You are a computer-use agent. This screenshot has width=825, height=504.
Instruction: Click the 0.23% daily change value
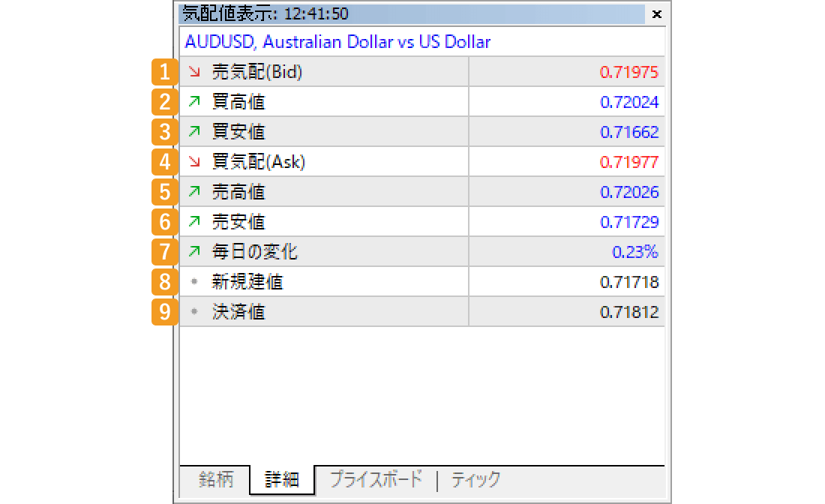click(636, 252)
